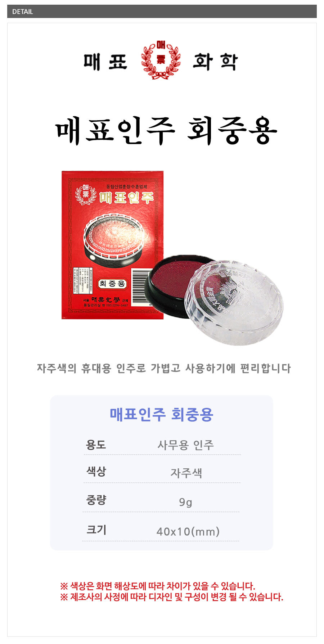
Task: Open the red product box image
Action: (112, 245)
